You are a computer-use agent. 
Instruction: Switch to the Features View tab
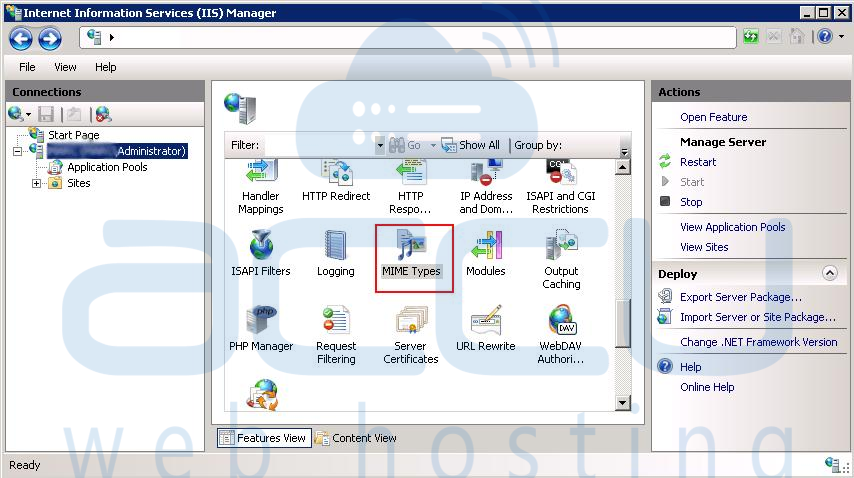pos(264,438)
